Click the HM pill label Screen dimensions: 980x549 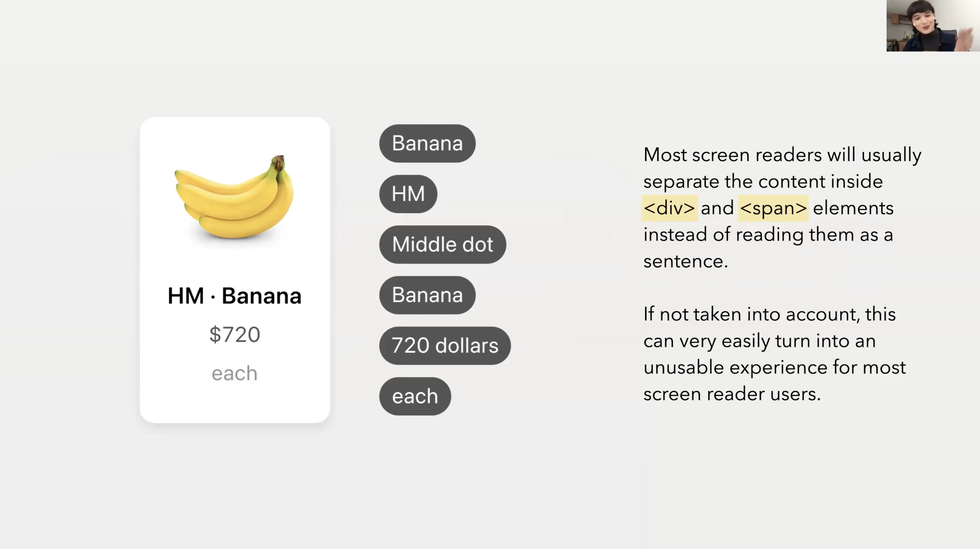(408, 194)
